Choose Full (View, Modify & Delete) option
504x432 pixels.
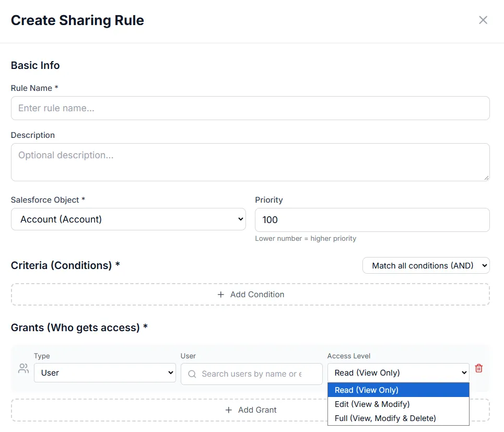(x=398, y=418)
